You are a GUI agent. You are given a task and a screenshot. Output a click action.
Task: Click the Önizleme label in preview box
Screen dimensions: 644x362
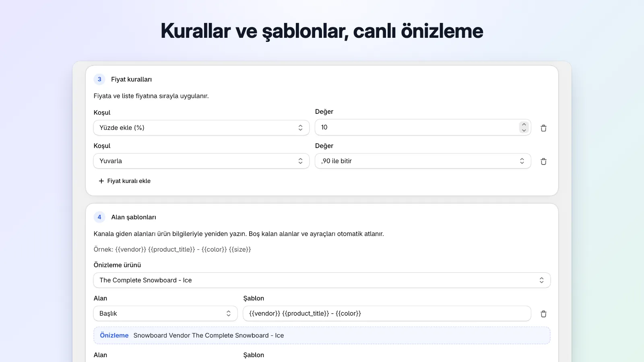pyautogui.click(x=114, y=335)
